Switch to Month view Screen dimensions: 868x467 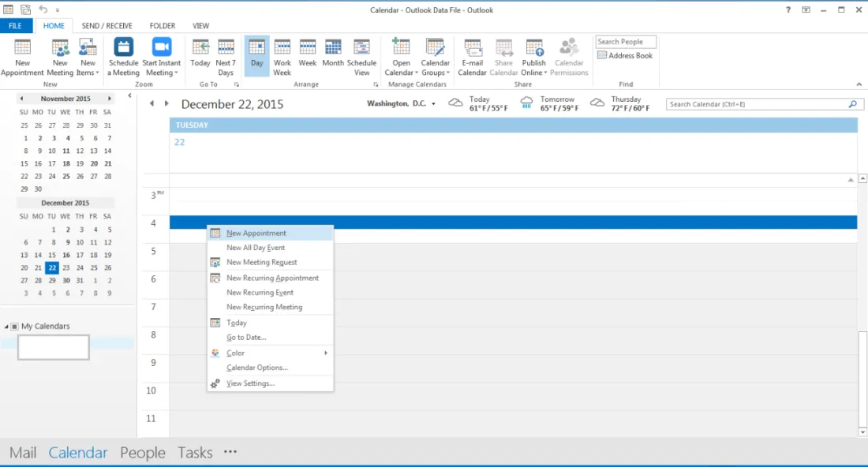tap(333, 53)
